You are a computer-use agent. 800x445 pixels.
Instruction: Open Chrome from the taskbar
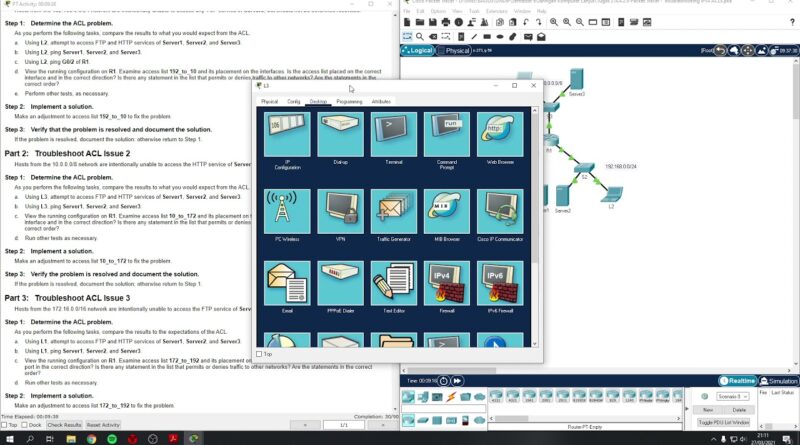click(x=91, y=438)
